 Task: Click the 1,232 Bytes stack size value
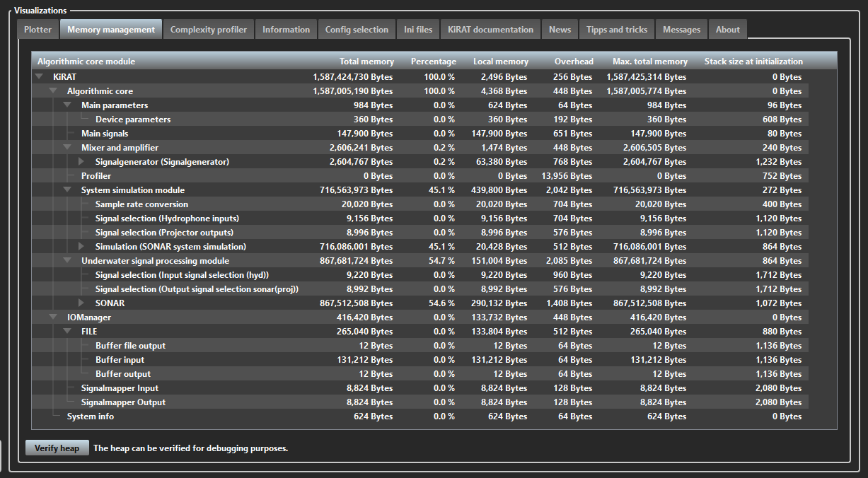coord(778,161)
